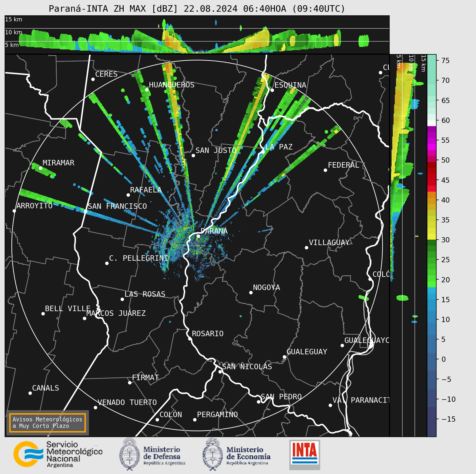
Task: Click the PARANACIT label text
Action: point(370,400)
